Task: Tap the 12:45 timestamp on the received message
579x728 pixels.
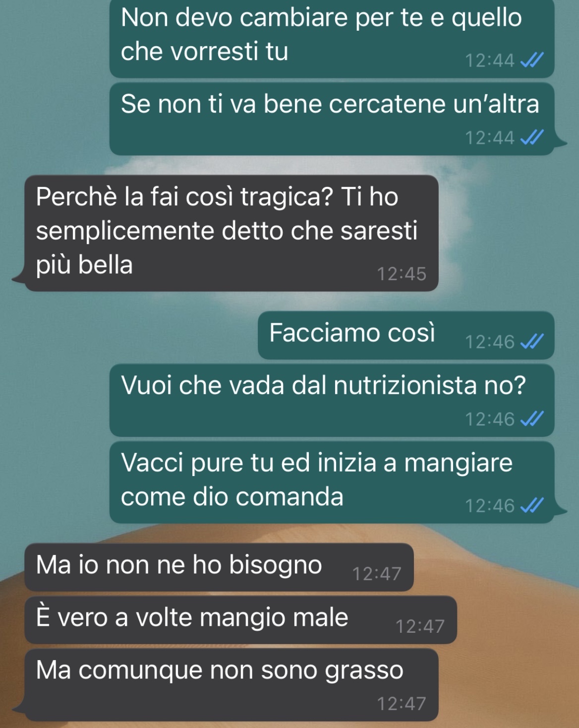Action: pyautogui.click(x=402, y=274)
